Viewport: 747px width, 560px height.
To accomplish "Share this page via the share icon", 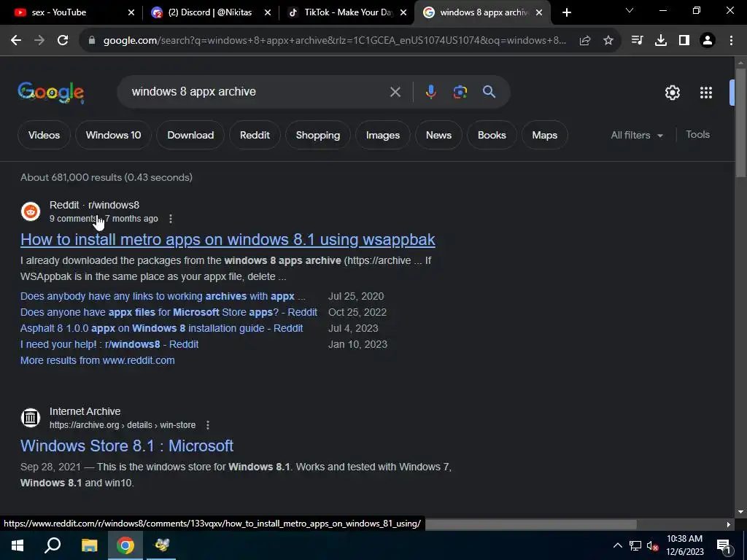I will pyautogui.click(x=585, y=41).
